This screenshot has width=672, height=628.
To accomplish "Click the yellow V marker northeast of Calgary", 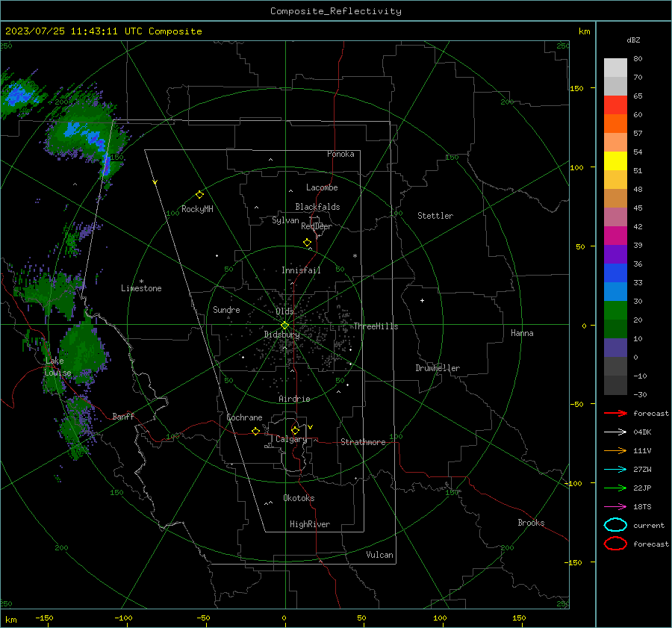I will point(311,427).
